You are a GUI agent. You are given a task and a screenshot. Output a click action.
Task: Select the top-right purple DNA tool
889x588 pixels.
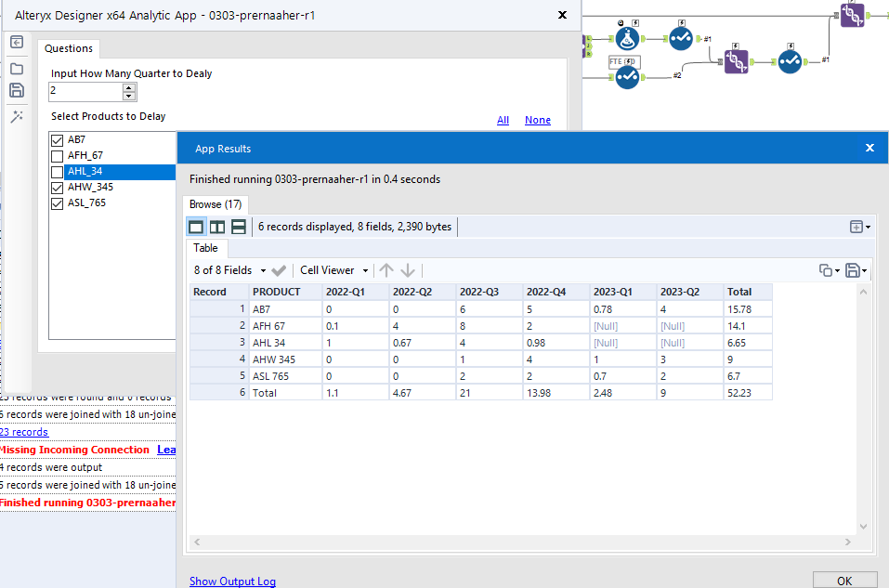click(852, 15)
